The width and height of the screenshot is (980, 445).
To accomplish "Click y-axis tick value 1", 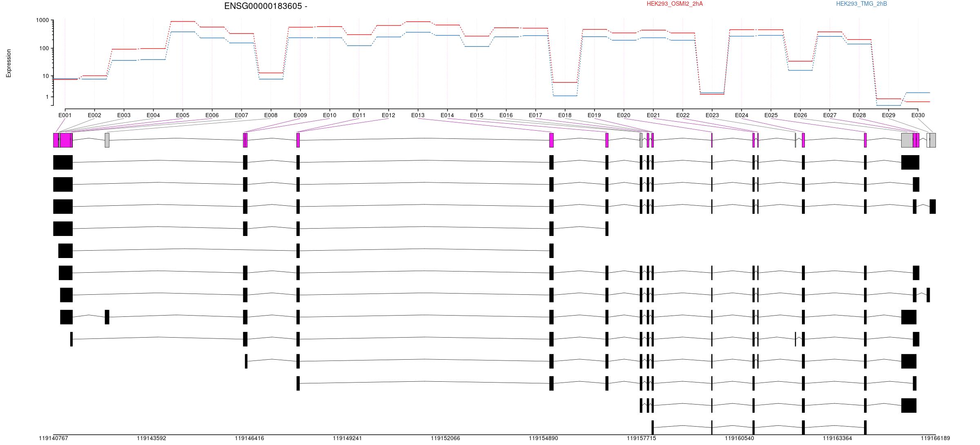I will point(47,97).
